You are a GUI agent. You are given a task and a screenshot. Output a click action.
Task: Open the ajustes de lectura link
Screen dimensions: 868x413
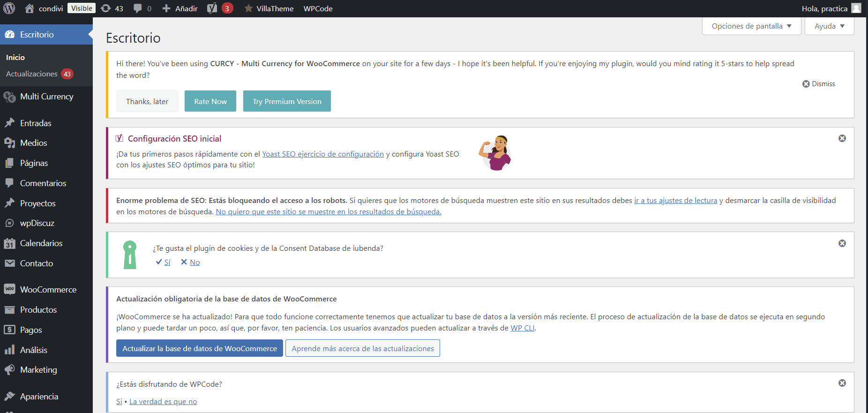[675, 201]
